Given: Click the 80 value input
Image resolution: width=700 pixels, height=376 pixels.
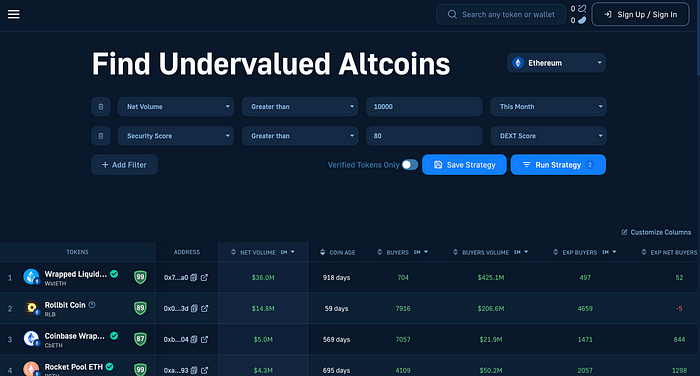Looking at the screenshot, I should pos(424,136).
